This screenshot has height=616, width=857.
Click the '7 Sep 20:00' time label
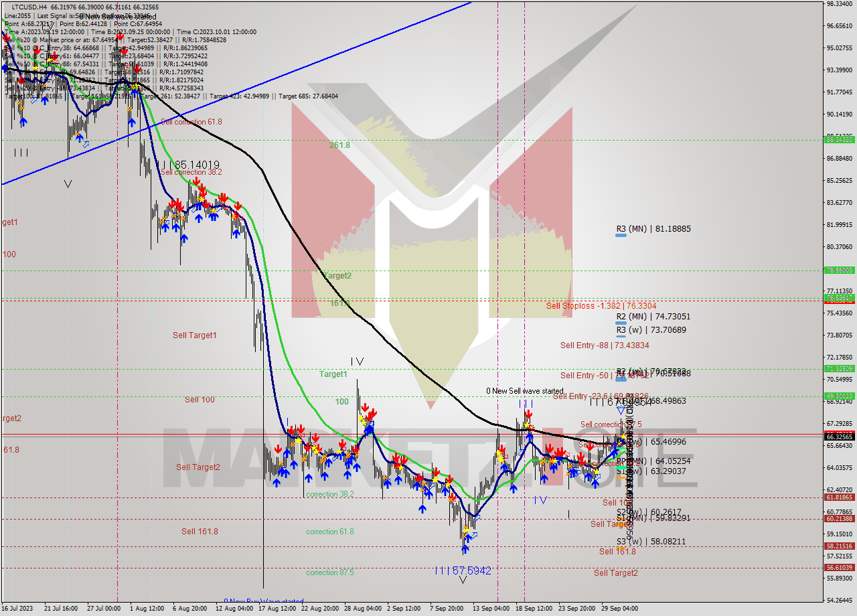click(447, 609)
